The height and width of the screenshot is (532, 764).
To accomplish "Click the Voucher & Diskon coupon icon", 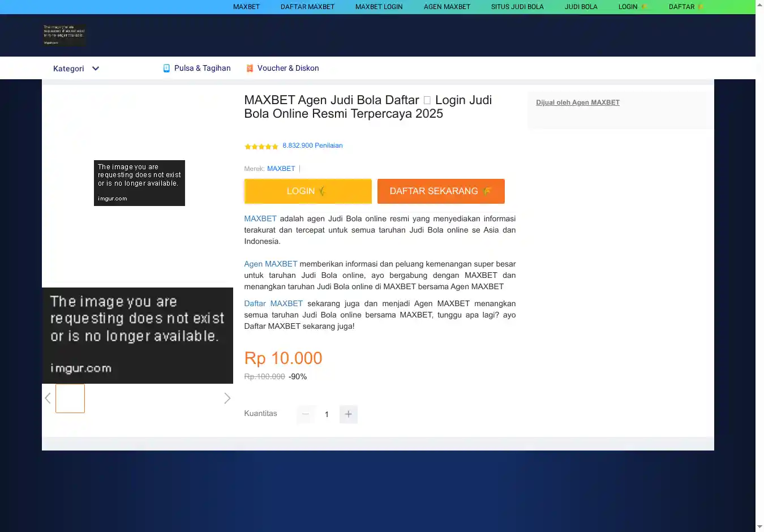I will (250, 68).
